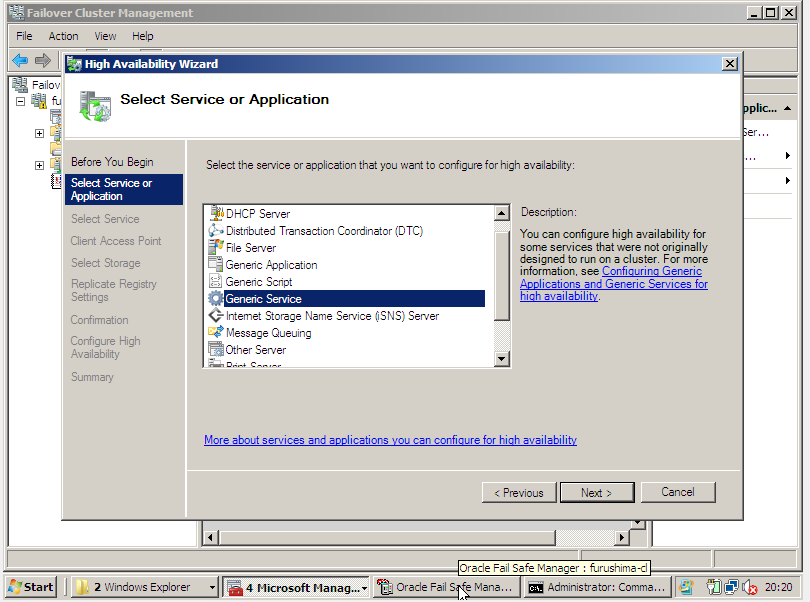This screenshot has width=810, height=602.
Task: Open Microsoft Management taskbar group dropdown
Action: (364, 588)
